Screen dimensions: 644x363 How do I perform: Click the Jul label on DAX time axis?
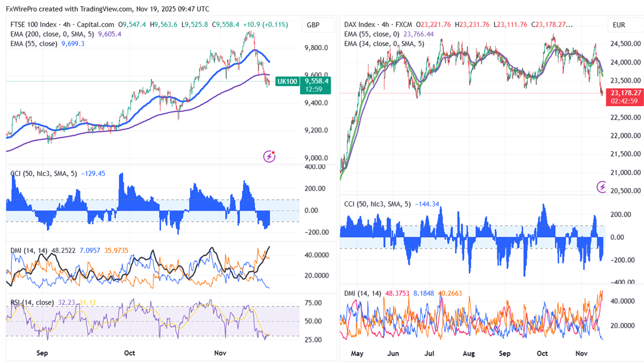(429, 353)
